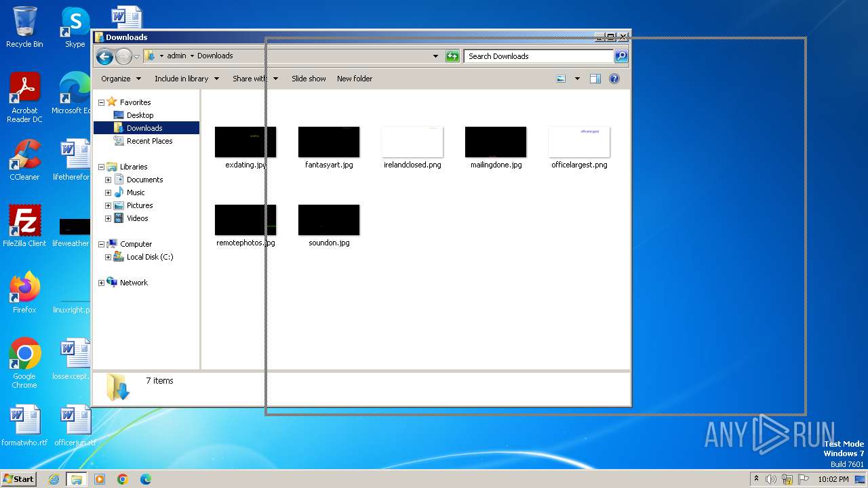
Task: Toggle the preview pane icon
Action: click(x=595, y=79)
